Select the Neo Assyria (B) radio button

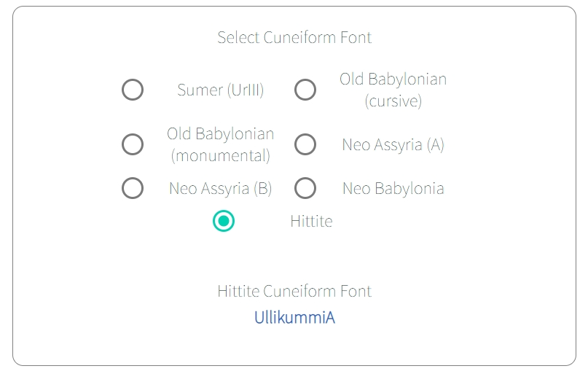[133, 188]
